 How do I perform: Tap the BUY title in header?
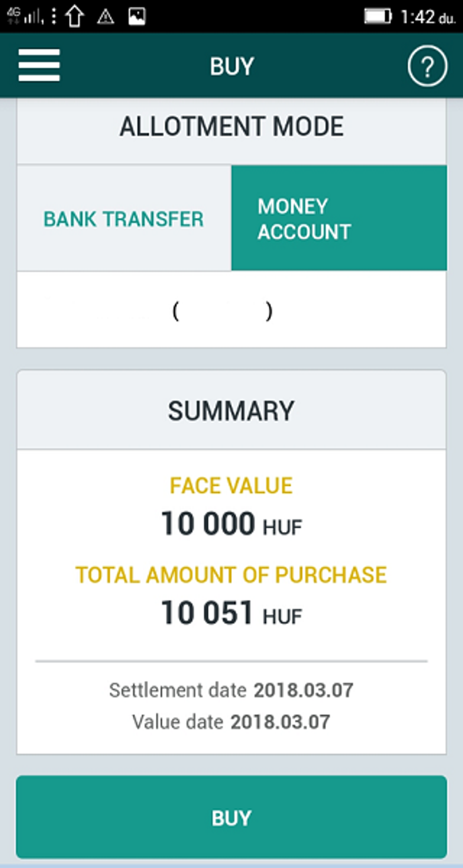pos(231,66)
